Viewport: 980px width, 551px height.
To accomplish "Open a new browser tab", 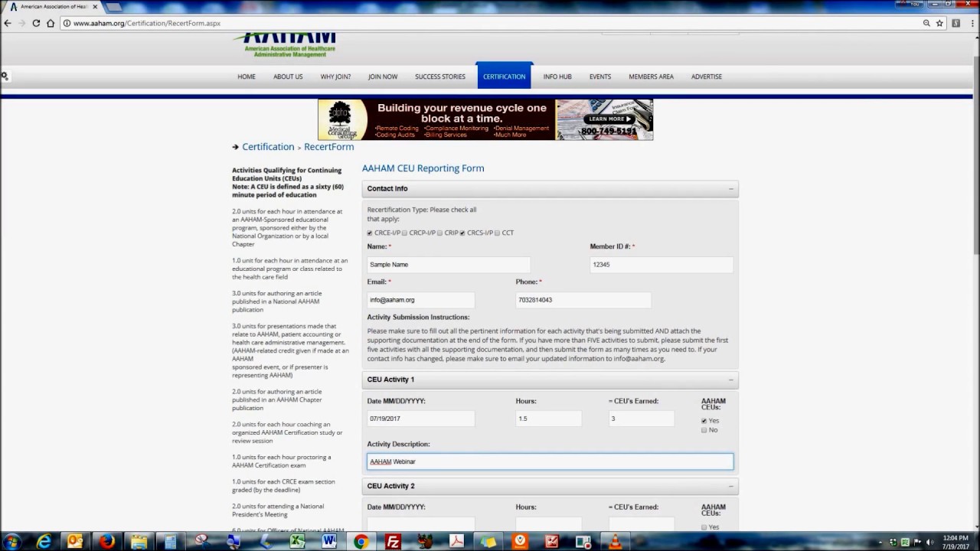I will [113, 7].
